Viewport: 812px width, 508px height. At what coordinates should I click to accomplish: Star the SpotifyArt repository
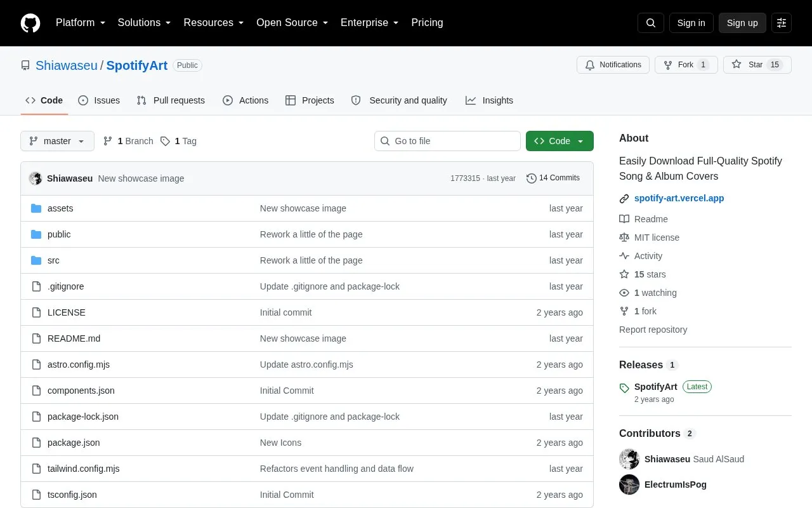757,65
